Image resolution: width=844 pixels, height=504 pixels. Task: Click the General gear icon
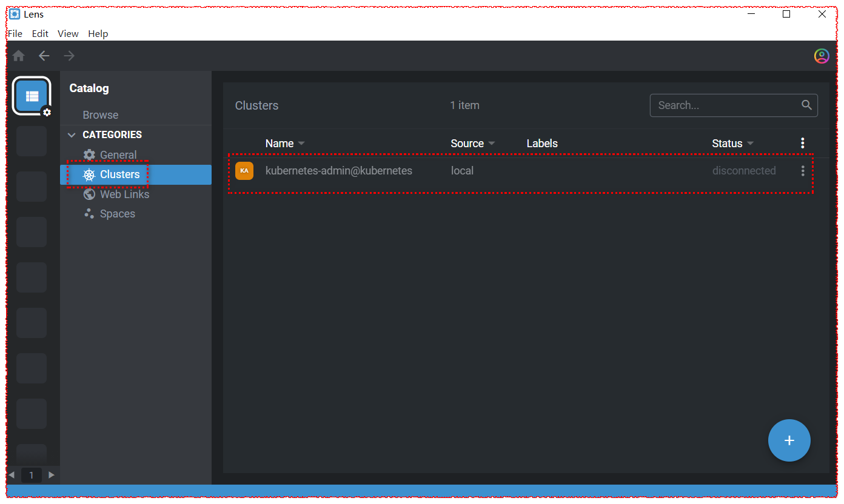pos(90,154)
